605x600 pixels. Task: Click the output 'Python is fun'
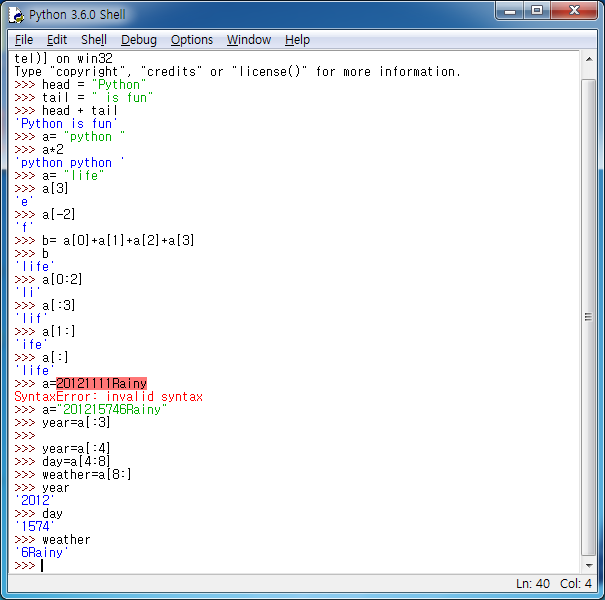tap(66, 123)
